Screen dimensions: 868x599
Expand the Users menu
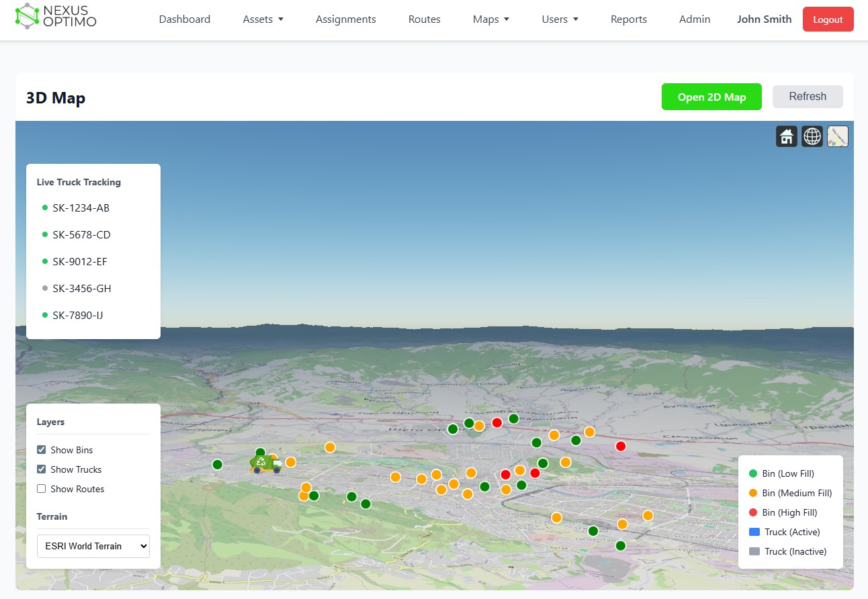click(x=560, y=19)
